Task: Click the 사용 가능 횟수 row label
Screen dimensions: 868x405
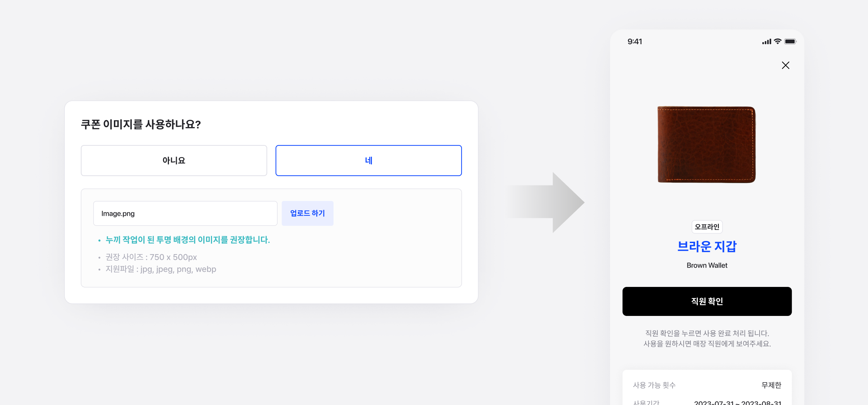Action: [x=654, y=385]
